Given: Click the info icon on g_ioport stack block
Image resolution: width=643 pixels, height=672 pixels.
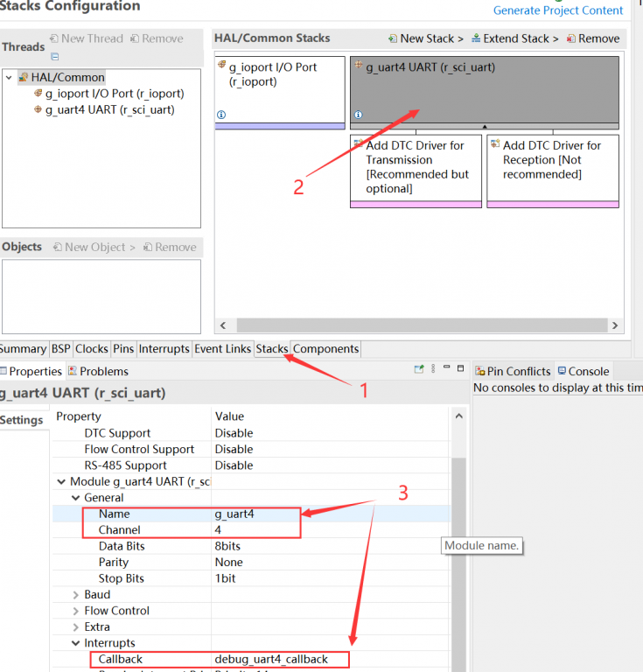Looking at the screenshot, I should (220, 115).
